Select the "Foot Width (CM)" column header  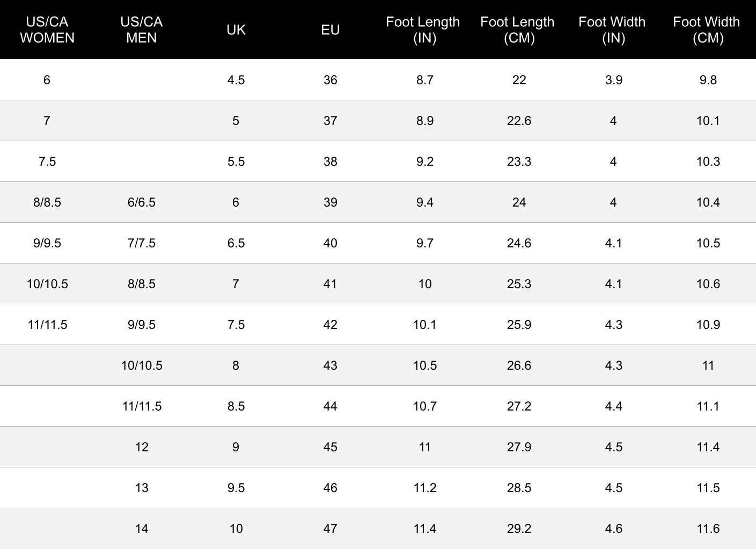pyautogui.click(x=708, y=30)
